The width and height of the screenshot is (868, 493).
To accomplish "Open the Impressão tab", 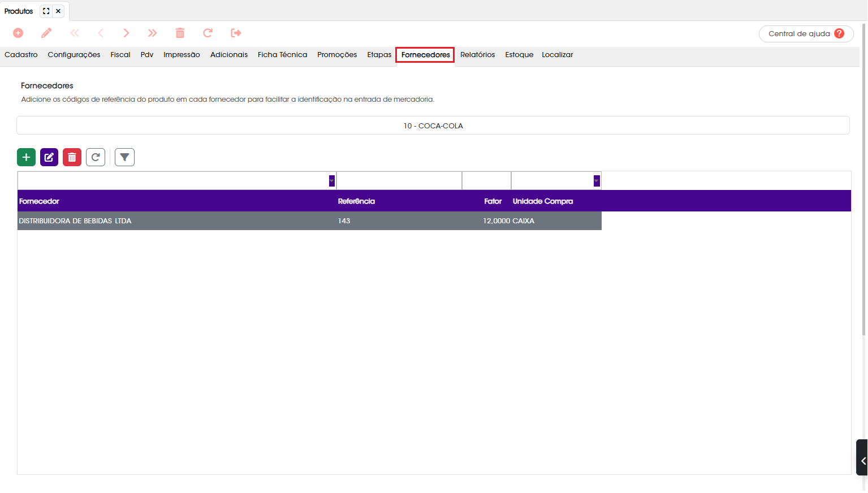I will point(182,55).
